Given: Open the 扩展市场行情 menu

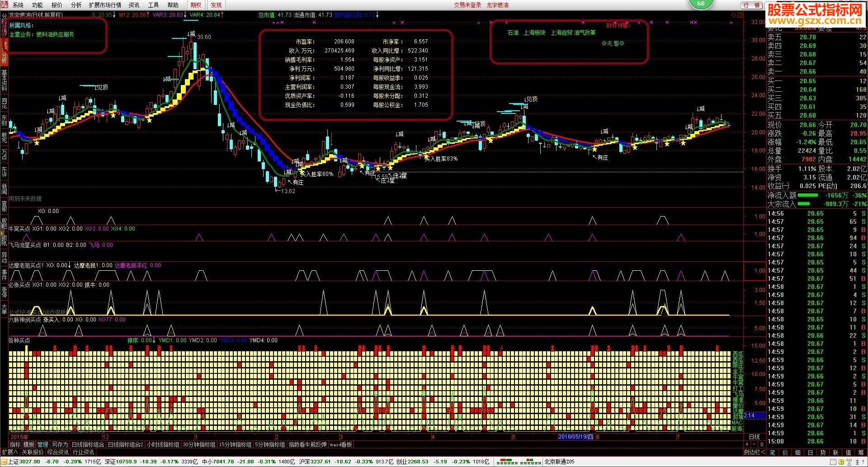Looking at the screenshot, I should click(x=105, y=5).
